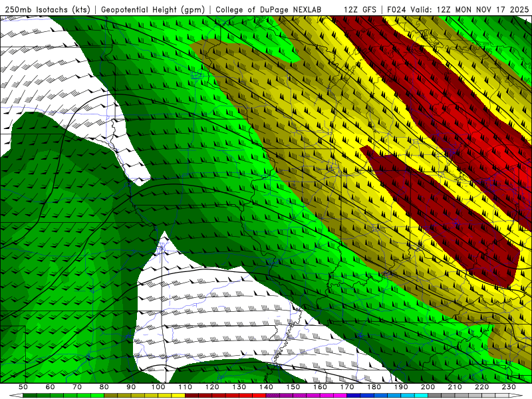Click the olive swatch starting at 80
Viewport: 532px width, 399px height.
(x=111, y=396)
